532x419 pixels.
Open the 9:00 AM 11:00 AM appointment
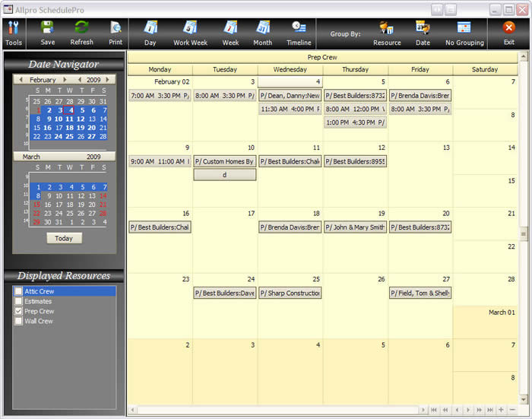coord(160,162)
